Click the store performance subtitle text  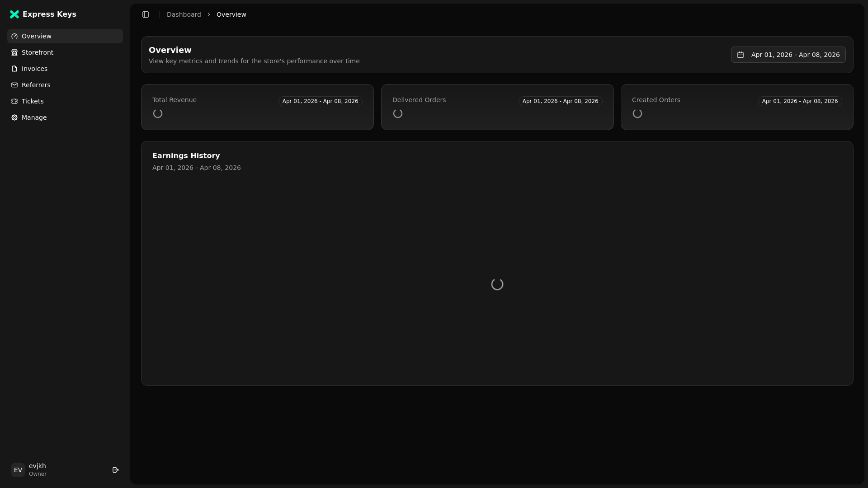254,61
